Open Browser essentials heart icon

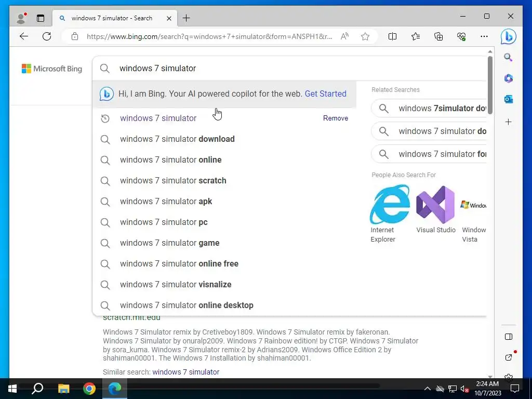[461, 36]
